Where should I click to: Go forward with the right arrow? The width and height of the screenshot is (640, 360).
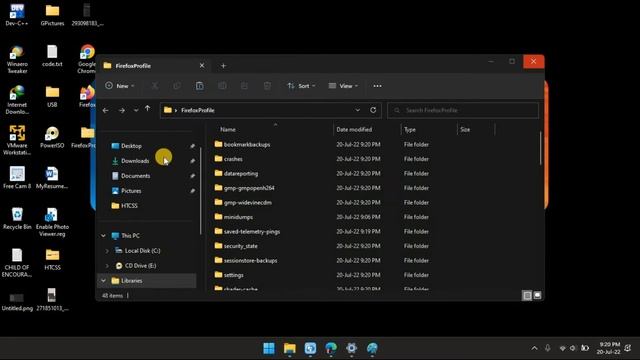122,110
